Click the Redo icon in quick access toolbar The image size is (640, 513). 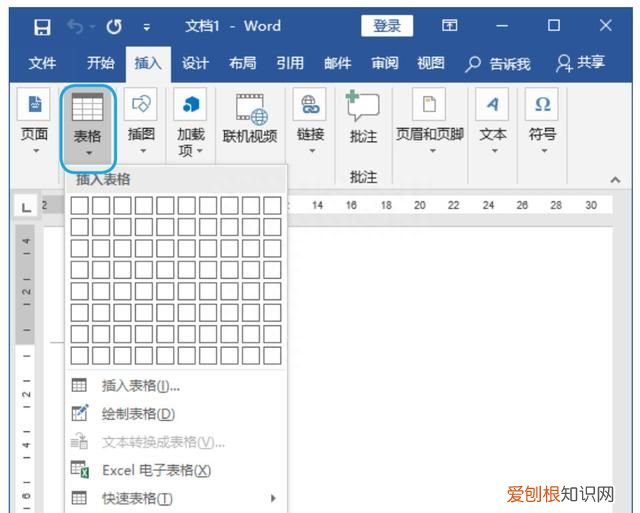click(x=114, y=27)
